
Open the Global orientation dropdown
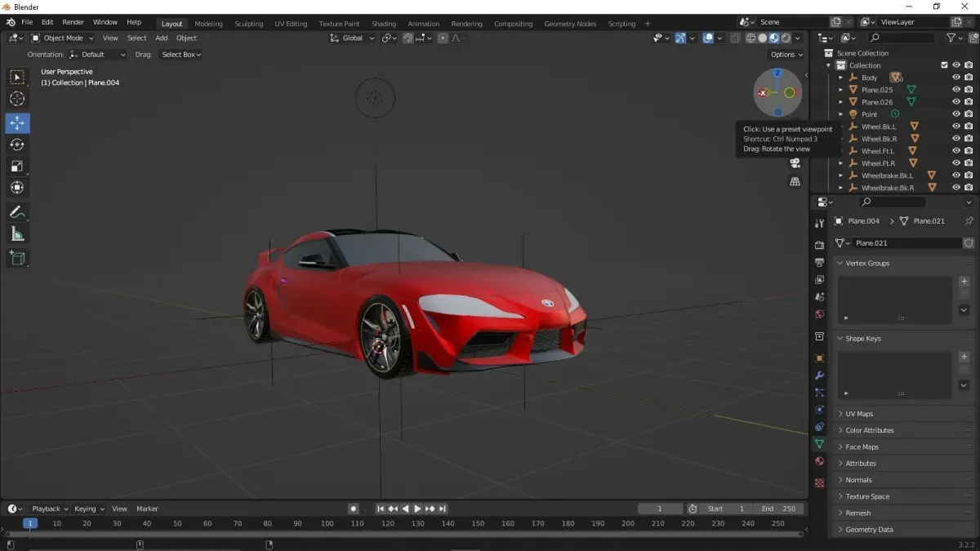coord(352,38)
